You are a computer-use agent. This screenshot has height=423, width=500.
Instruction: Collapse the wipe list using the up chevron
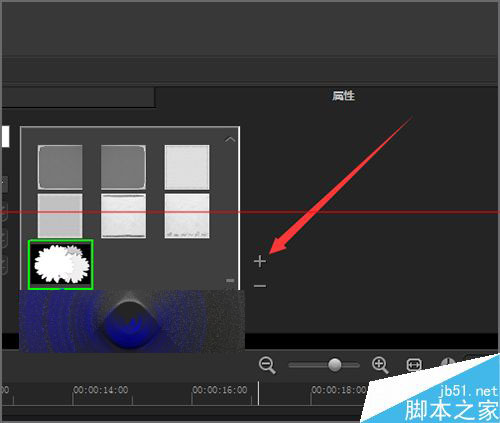pyautogui.click(x=230, y=140)
